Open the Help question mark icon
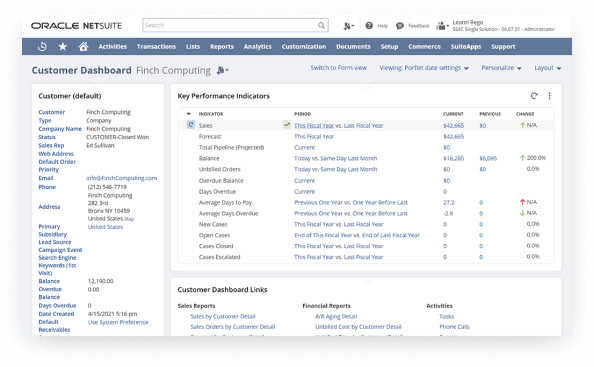The image size is (594, 367). pos(369,26)
